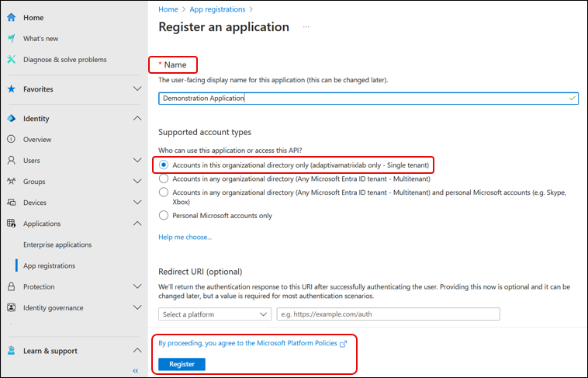Select any organizational directory Multitenant option
588x378 pixels.
(x=164, y=179)
